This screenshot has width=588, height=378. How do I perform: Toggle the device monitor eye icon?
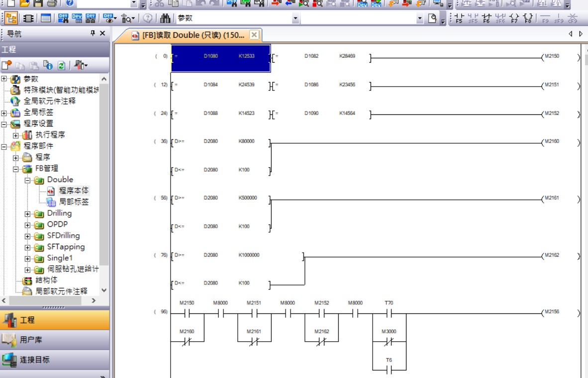[109, 18]
